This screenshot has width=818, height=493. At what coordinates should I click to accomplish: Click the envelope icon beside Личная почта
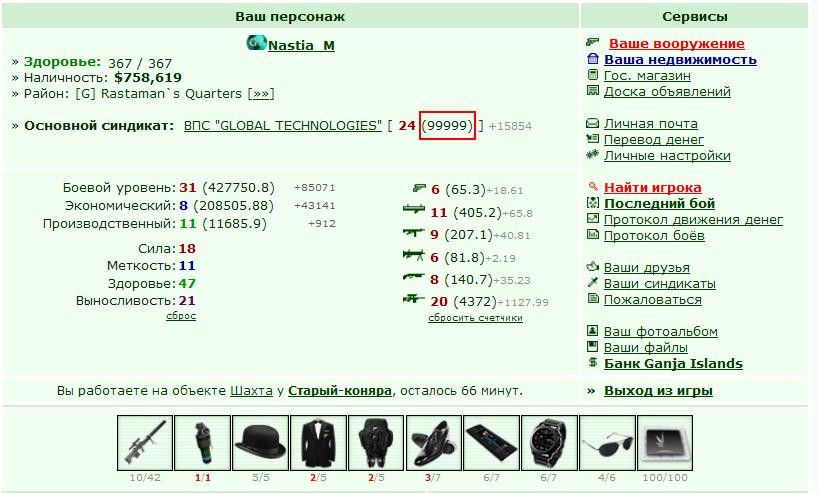point(593,123)
